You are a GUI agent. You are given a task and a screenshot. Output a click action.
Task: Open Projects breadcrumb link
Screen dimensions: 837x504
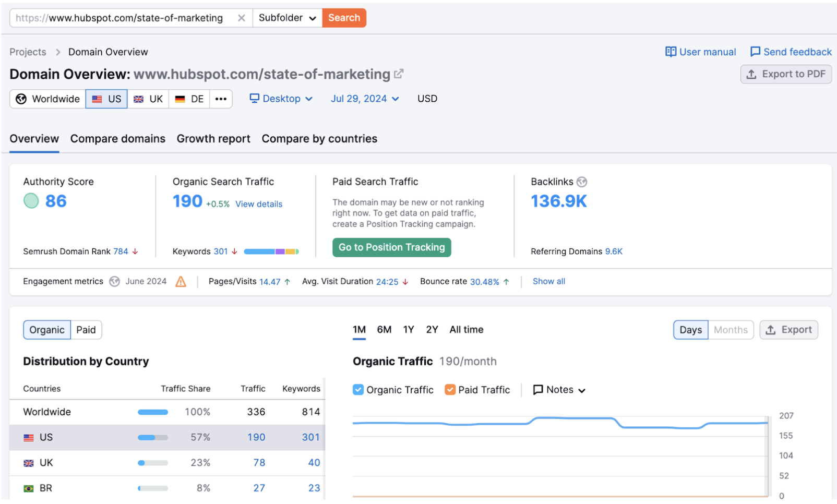coord(28,52)
